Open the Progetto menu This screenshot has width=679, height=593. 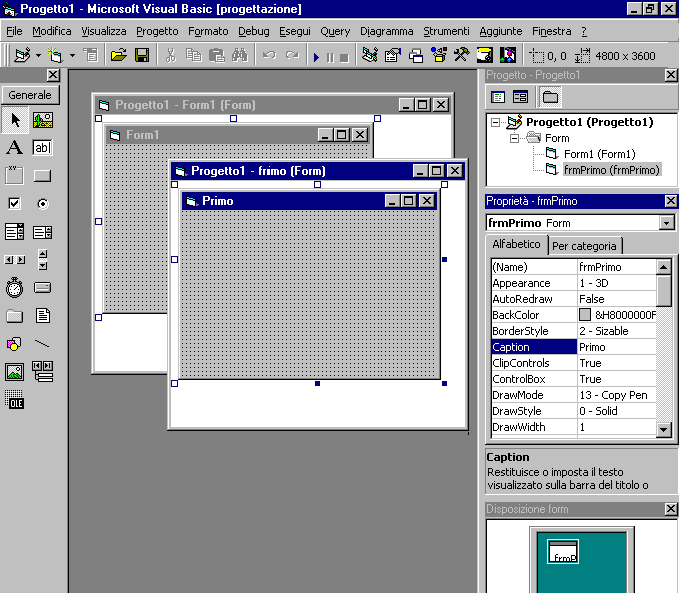[x=157, y=31]
